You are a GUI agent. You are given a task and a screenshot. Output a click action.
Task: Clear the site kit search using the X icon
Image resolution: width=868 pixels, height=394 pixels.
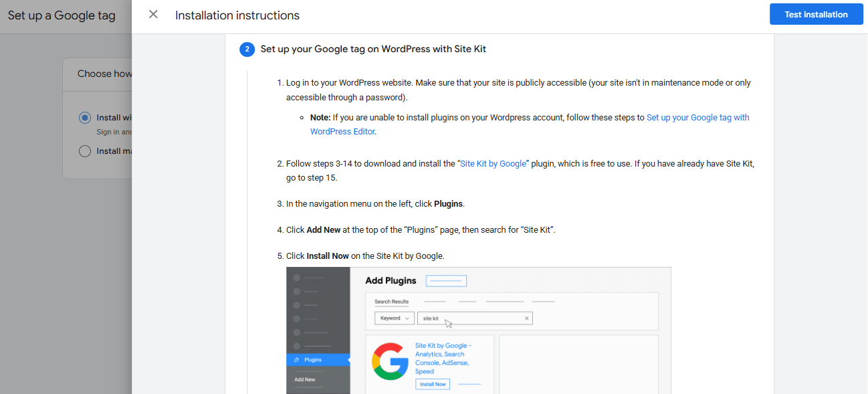[526, 318]
